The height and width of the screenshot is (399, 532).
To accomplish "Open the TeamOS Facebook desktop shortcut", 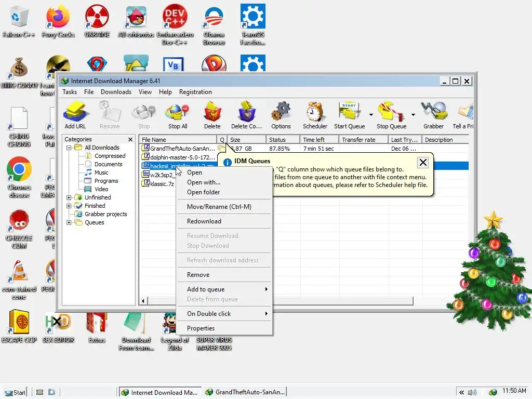I will (x=253, y=24).
